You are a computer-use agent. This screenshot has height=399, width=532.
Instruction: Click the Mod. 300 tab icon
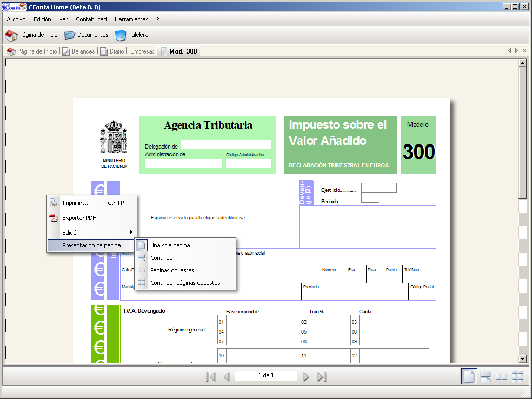[164, 51]
